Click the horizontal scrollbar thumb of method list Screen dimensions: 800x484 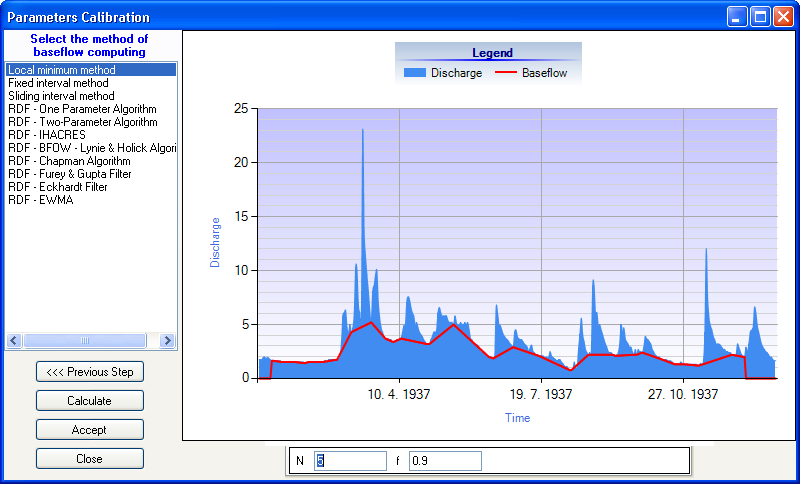pos(85,341)
